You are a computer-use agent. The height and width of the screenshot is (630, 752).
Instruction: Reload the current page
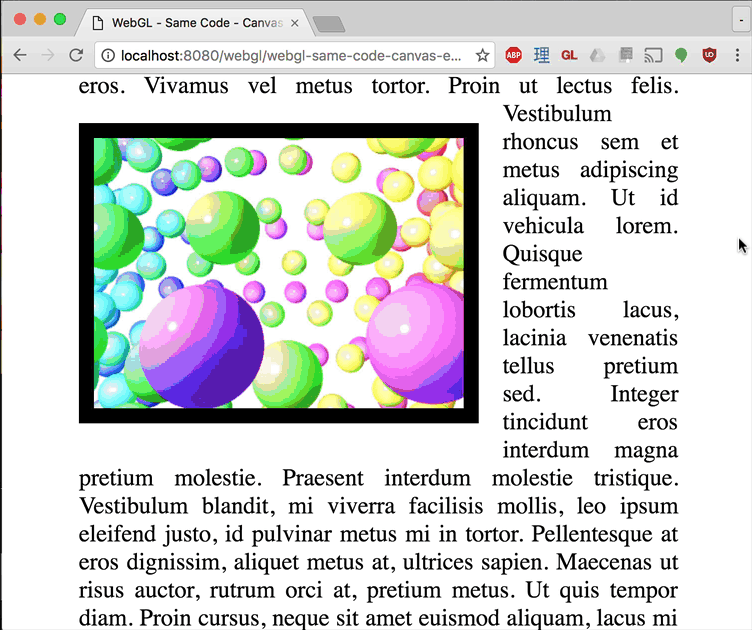point(76,56)
